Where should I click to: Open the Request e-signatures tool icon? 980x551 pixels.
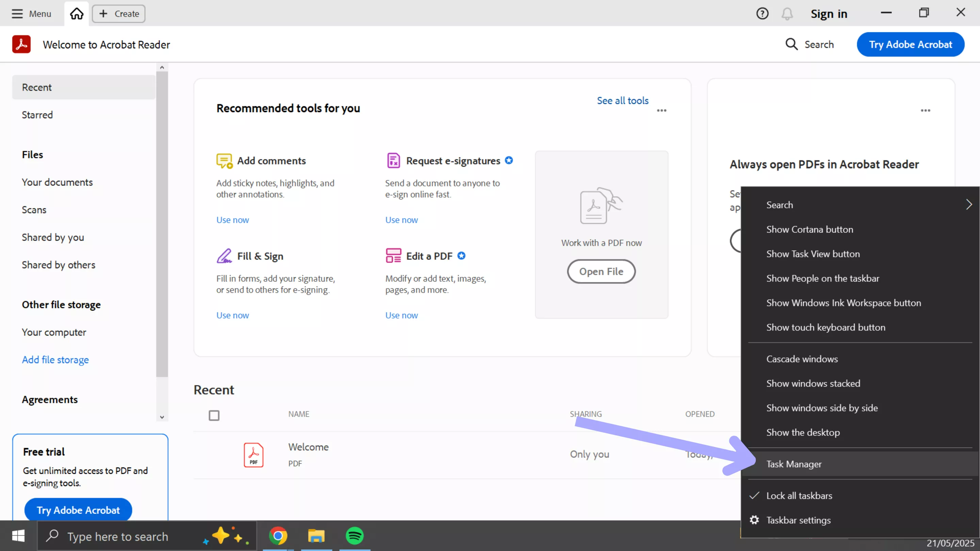tap(393, 161)
